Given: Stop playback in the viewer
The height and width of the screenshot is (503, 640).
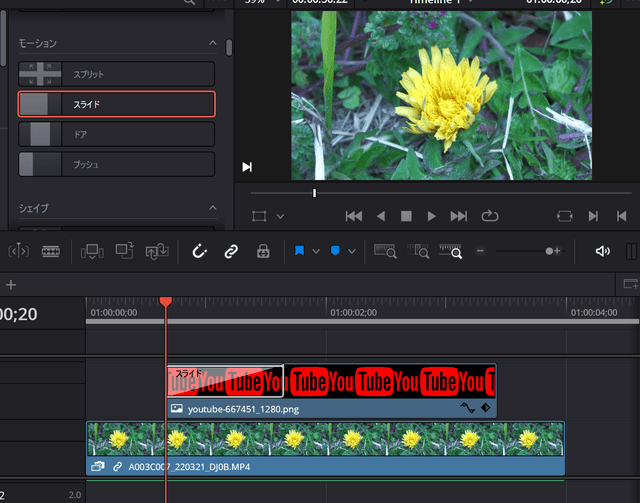Looking at the screenshot, I should (x=406, y=216).
